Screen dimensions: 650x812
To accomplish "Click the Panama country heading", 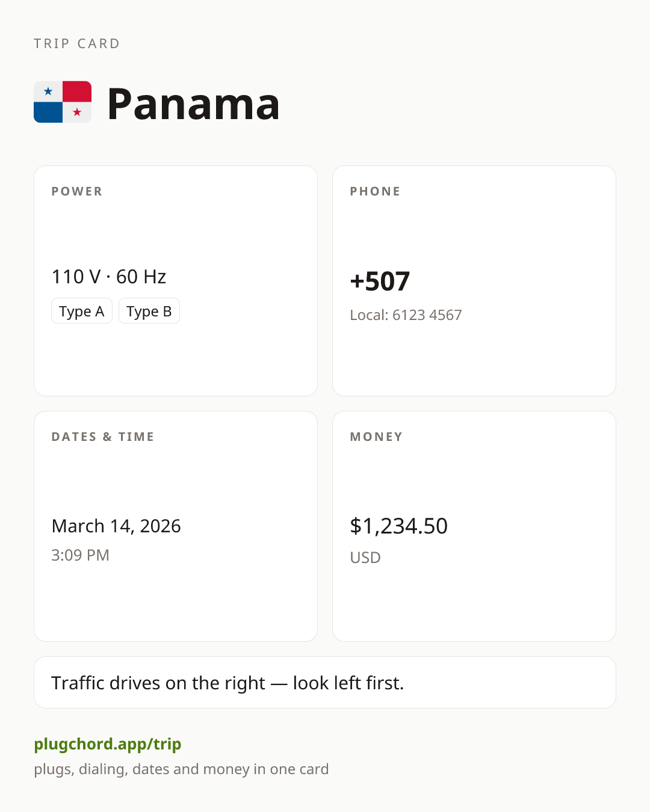I will [x=193, y=103].
